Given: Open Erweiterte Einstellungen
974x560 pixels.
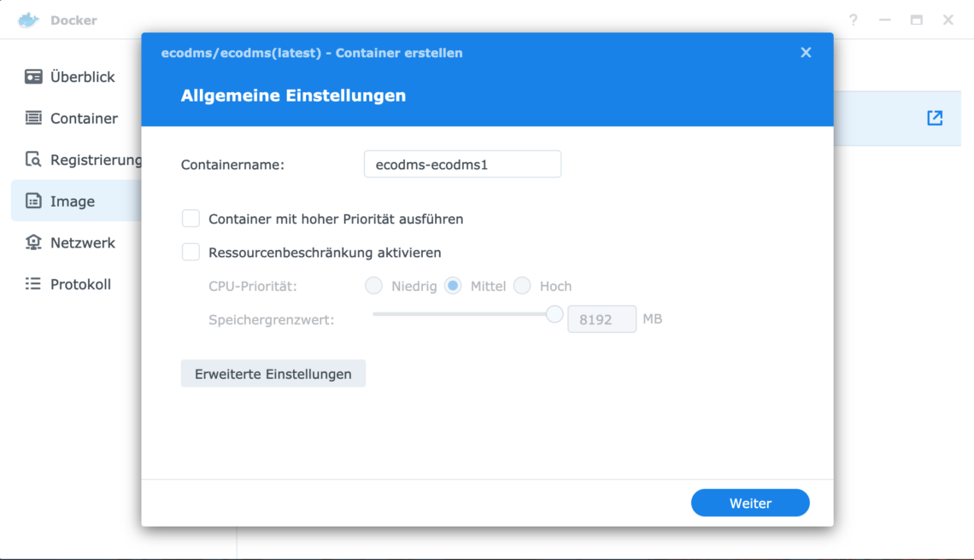Looking at the screenshot, I should pyautogui.click(x=273, y=373).
